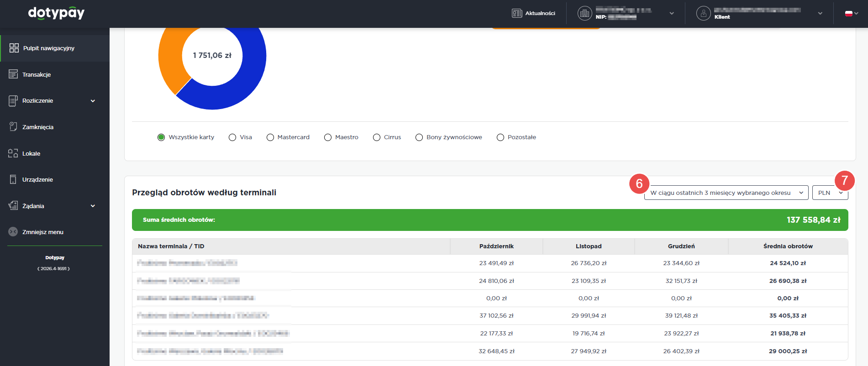
Task: Open the period selection dropdown
Action: 726,193
